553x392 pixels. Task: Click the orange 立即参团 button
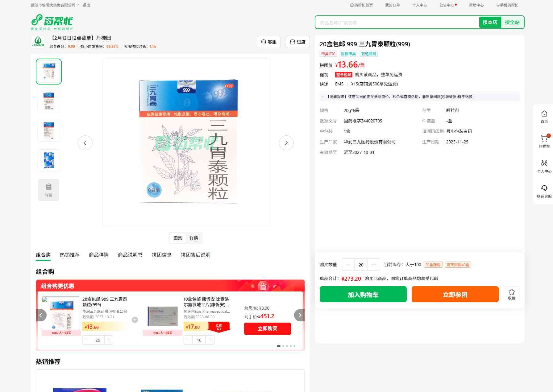tap(455, 295)
